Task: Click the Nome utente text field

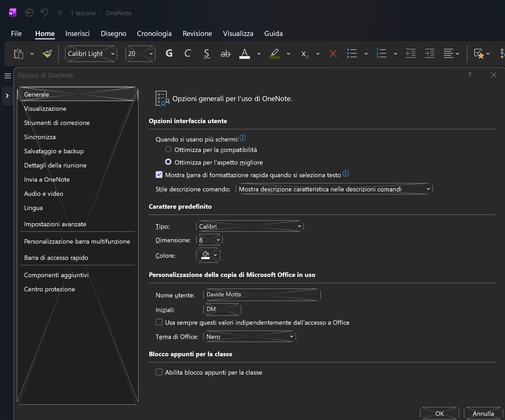Action: coord(262,295)
